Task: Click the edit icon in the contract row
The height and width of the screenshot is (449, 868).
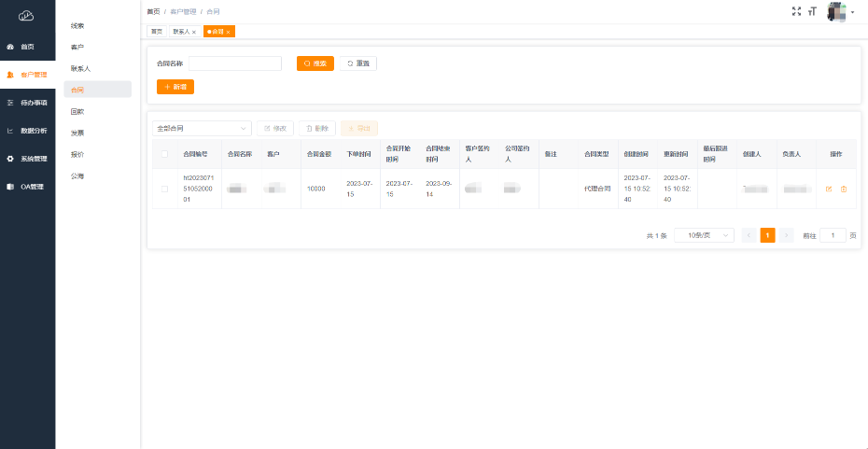Action: (x=829, y=189)
